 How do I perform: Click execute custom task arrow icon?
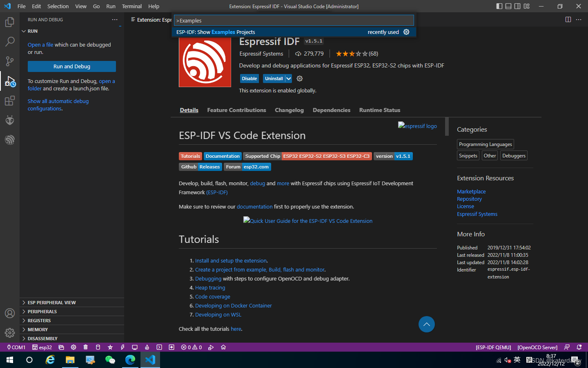(171, 347)
